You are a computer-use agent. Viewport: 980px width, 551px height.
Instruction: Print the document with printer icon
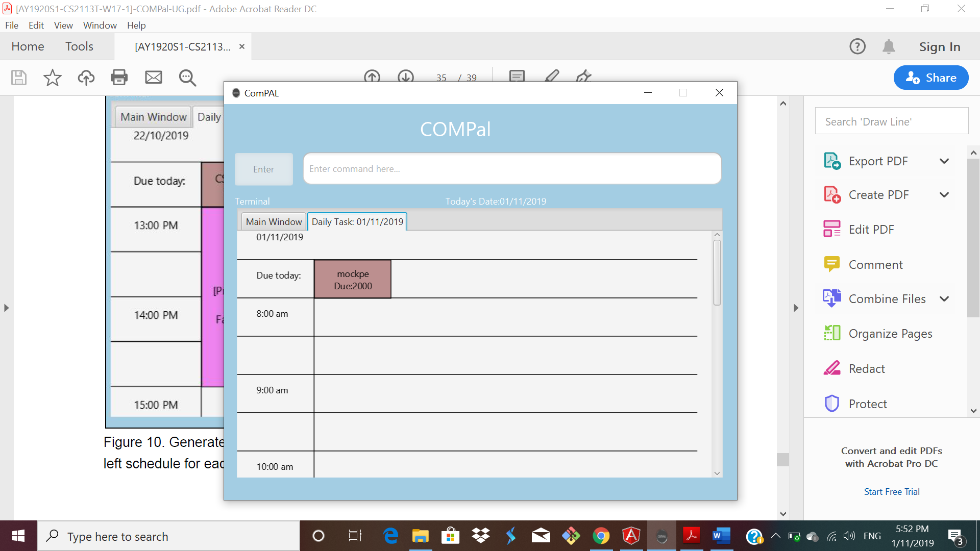pos(119,78)
